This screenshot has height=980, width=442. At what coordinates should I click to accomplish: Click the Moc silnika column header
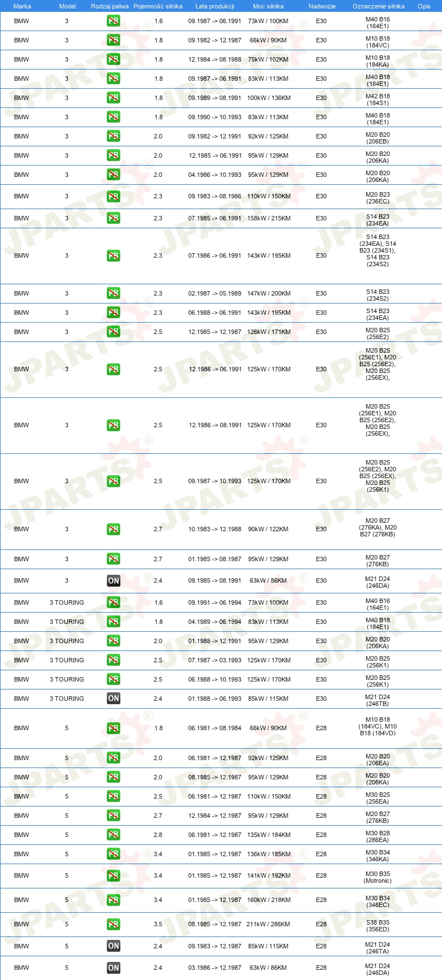268,6
